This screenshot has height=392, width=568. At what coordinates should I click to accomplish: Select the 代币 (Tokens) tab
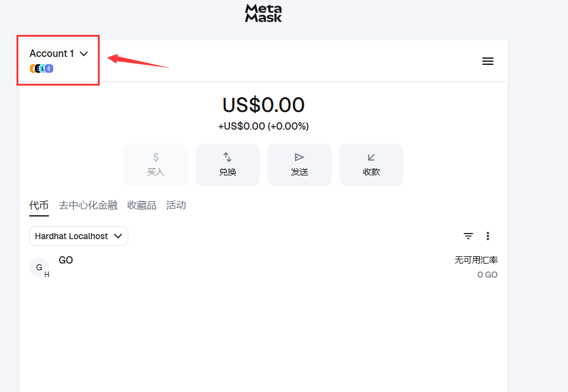39,205
